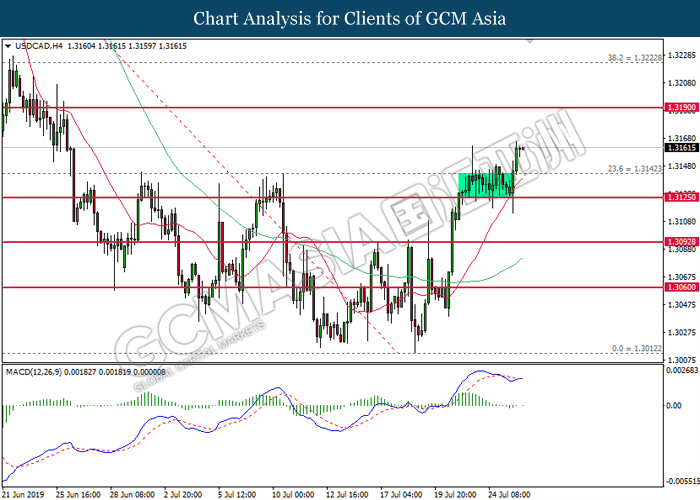Viewport: 700px width, 500px height.
Task: Click the red 1.30928 price level tag
Action: tap(679, 242)
